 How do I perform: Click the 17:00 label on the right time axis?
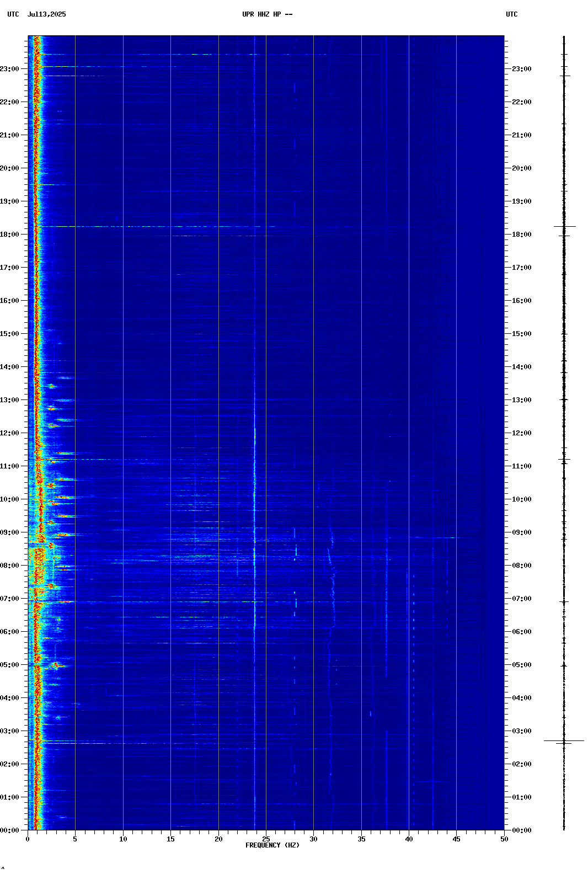522,268
